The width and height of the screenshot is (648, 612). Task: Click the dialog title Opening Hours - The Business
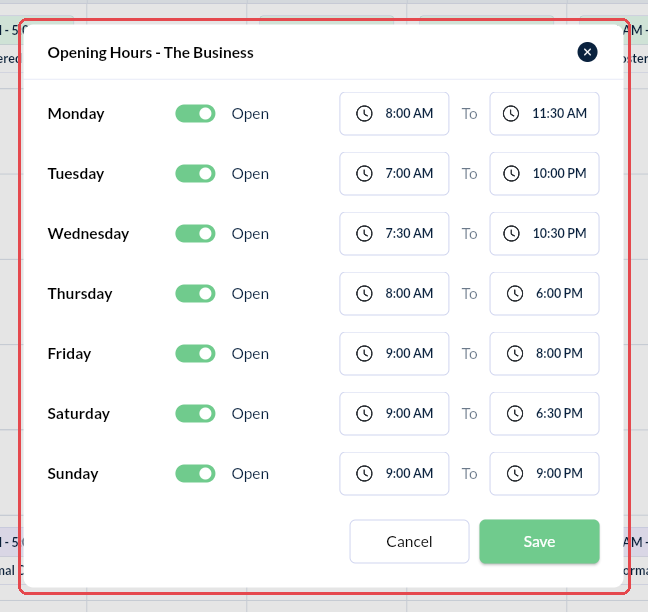pyautogui.click(x=150, y=53)
